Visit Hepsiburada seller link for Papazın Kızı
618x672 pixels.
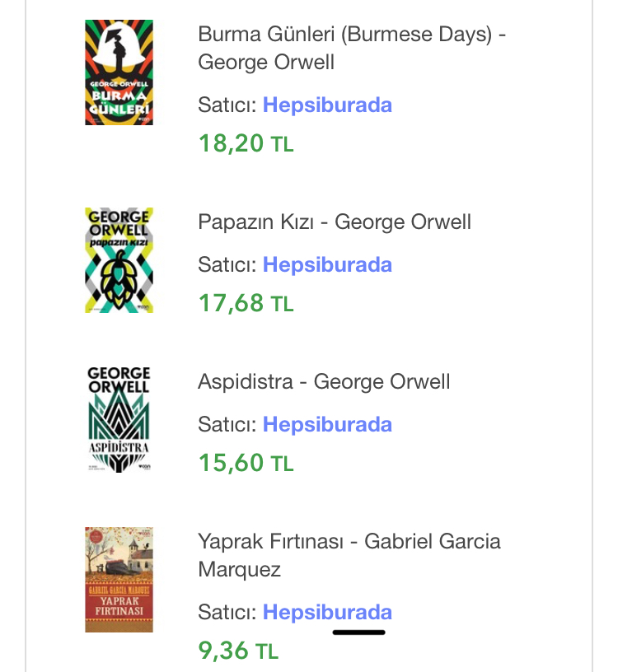pos(327,265)
